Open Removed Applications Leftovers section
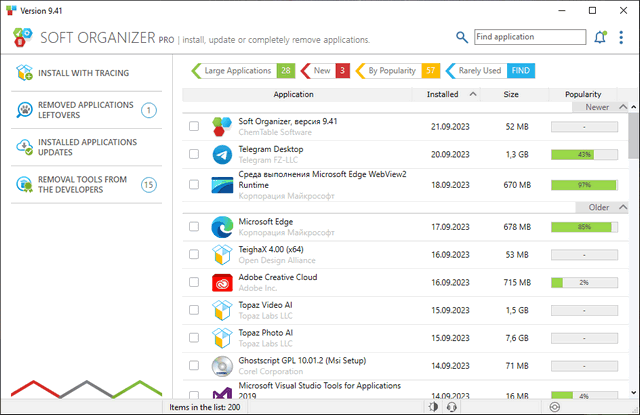This screenshot has height=415, width=640. (87, 110)
